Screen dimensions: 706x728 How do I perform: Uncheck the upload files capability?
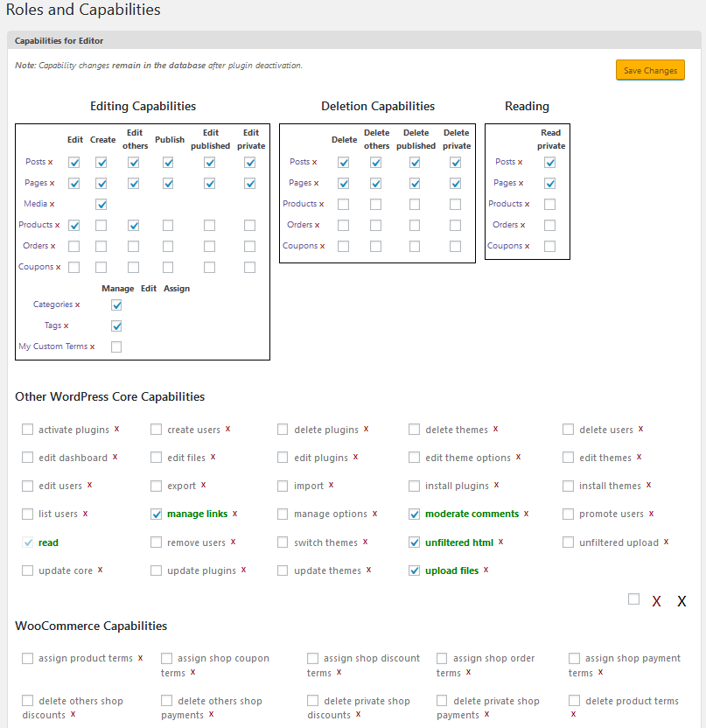414,570
